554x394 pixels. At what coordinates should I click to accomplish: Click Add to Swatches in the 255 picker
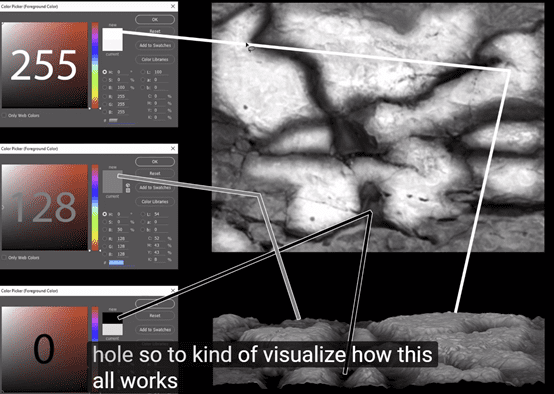(155, 45)
